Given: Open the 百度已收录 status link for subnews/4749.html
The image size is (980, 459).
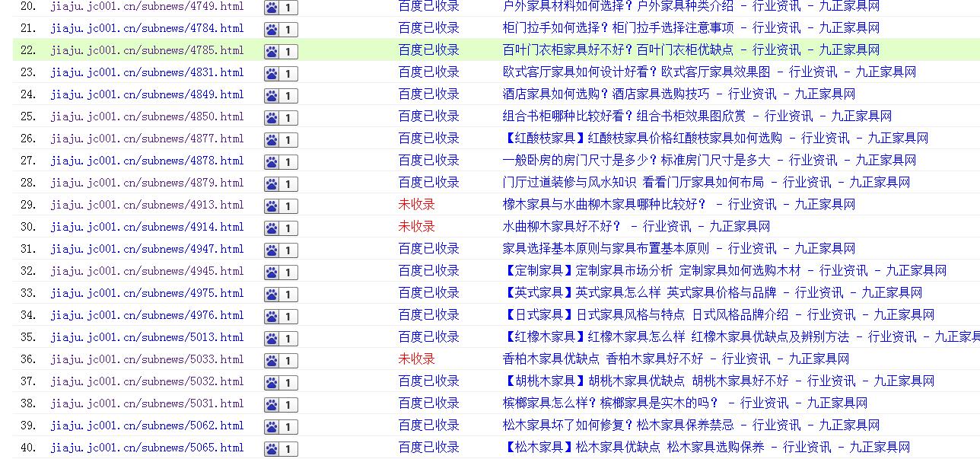Looking at the screenshot, I should click(427, 8).
